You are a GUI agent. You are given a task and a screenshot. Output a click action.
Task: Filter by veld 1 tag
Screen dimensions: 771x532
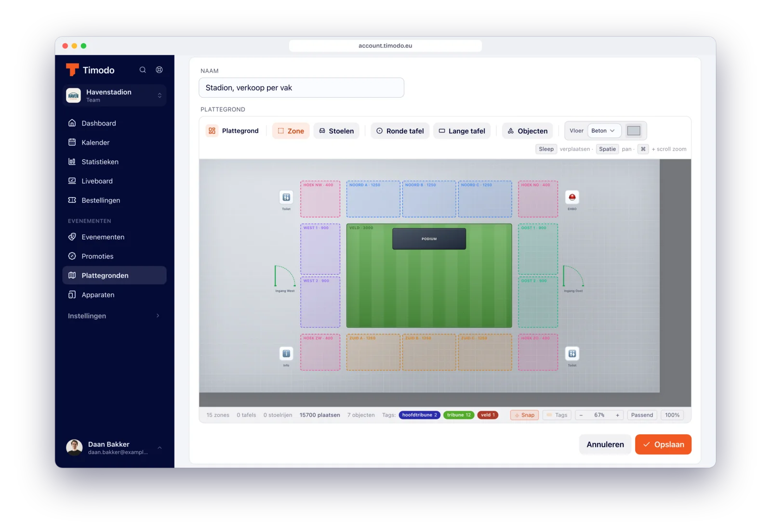(488, 415)
